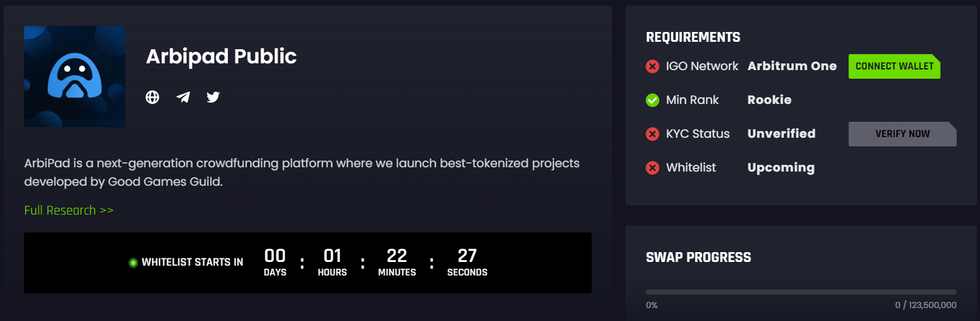The height and width of the screenshot is (321, 980).
Task: Click the red X beside IGO Network
Action: coord(653,66)
